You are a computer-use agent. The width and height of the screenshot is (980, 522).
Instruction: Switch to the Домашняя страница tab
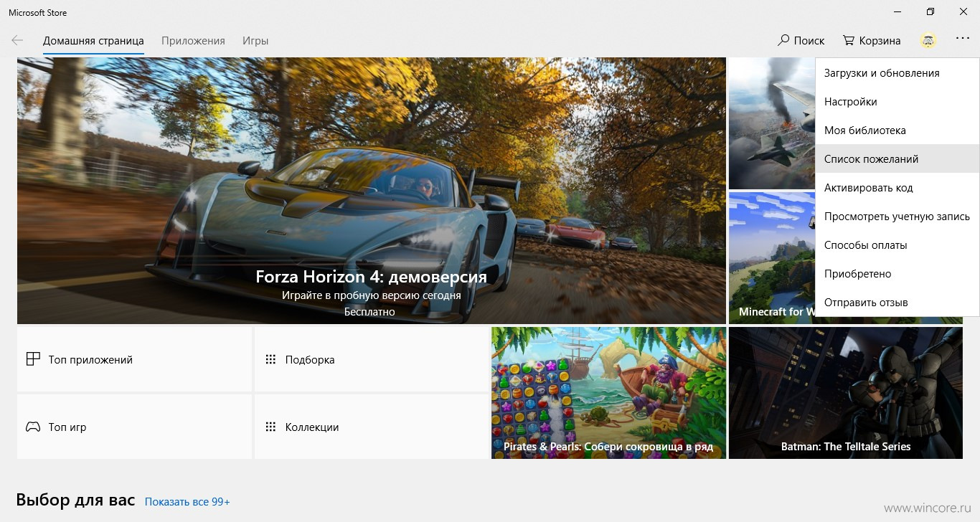click(x=93, y=41)
